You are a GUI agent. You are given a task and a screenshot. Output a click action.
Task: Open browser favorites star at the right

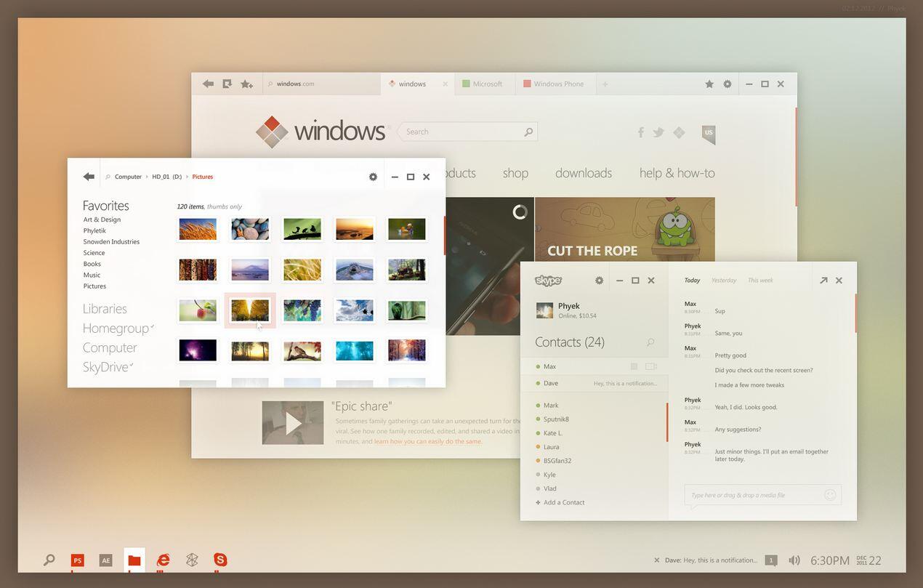[x=709, y=84]
